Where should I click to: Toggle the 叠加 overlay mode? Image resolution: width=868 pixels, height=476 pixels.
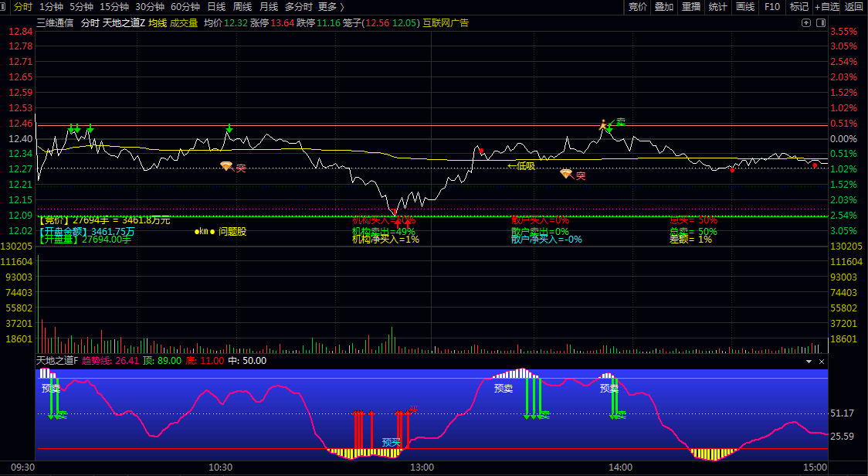(x=663, y=7)
